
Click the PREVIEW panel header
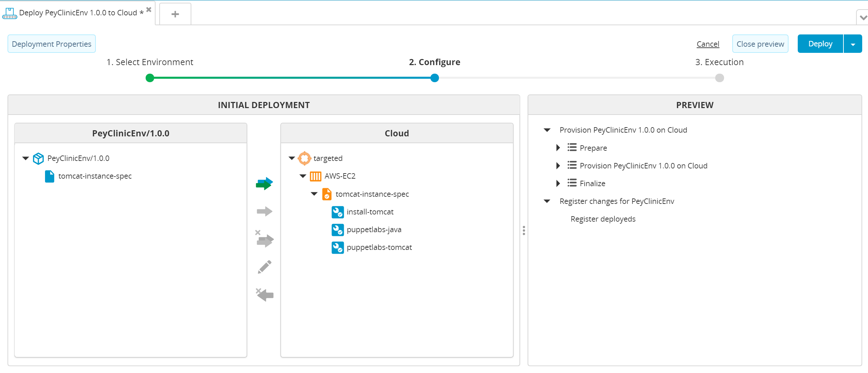695,105
